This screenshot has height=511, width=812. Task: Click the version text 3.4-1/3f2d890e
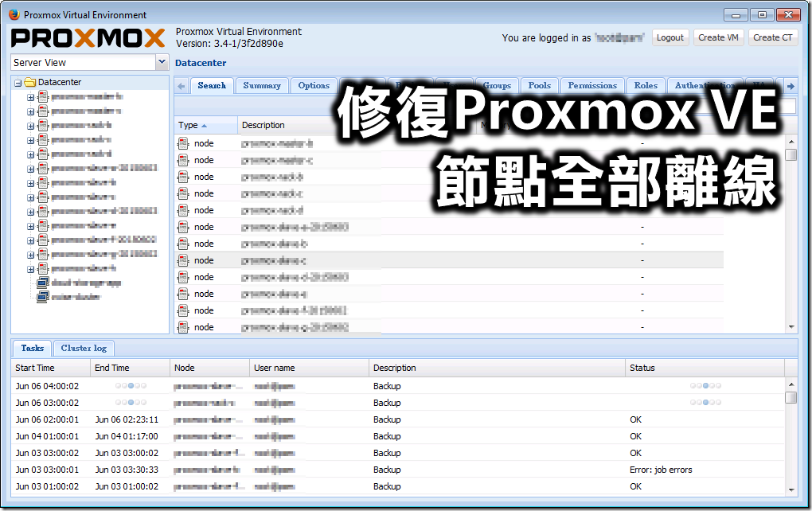248,44
